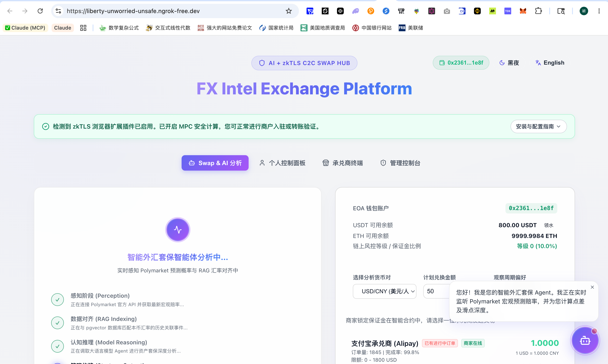Open the 美国地质调查局 bookmark
608x364 pixels.
pos(323,28)
